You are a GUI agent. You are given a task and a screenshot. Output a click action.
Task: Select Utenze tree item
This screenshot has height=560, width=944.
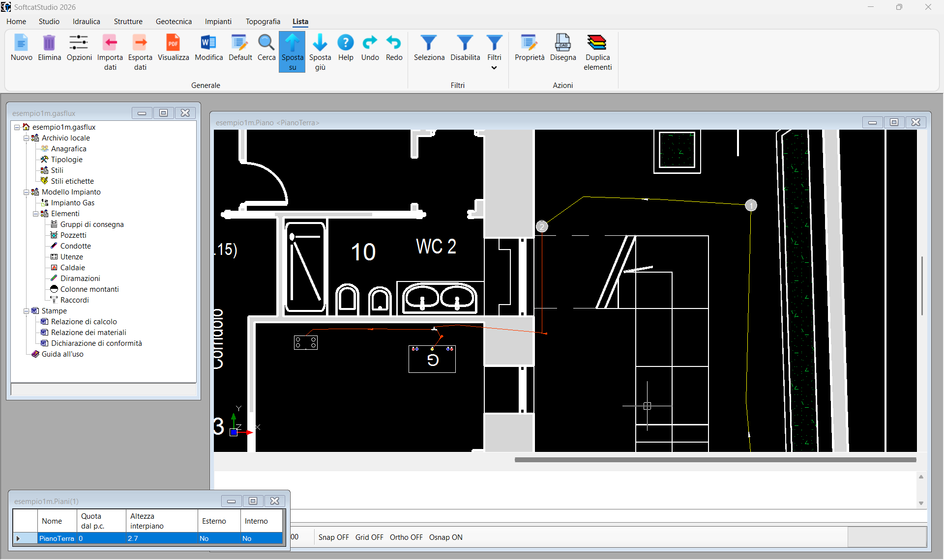pos(71,257)
